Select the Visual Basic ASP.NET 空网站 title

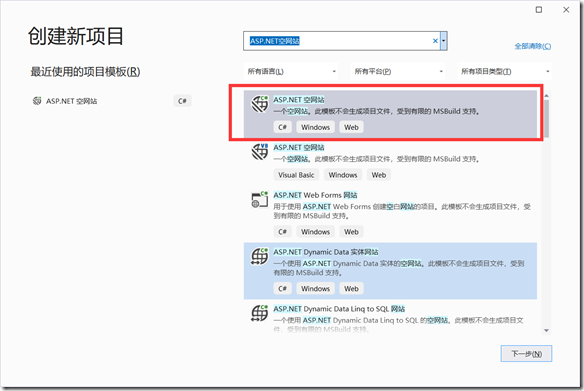pos(299,147)
